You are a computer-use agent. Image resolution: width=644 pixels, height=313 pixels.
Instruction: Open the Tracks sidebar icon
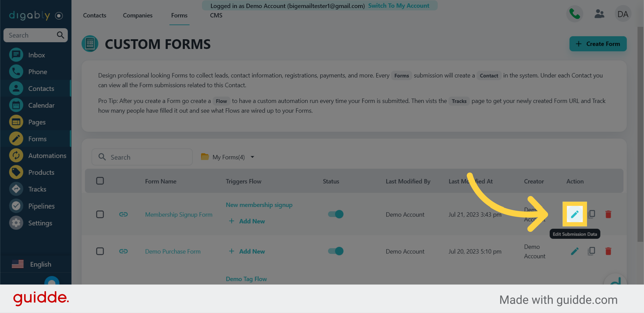16,189
